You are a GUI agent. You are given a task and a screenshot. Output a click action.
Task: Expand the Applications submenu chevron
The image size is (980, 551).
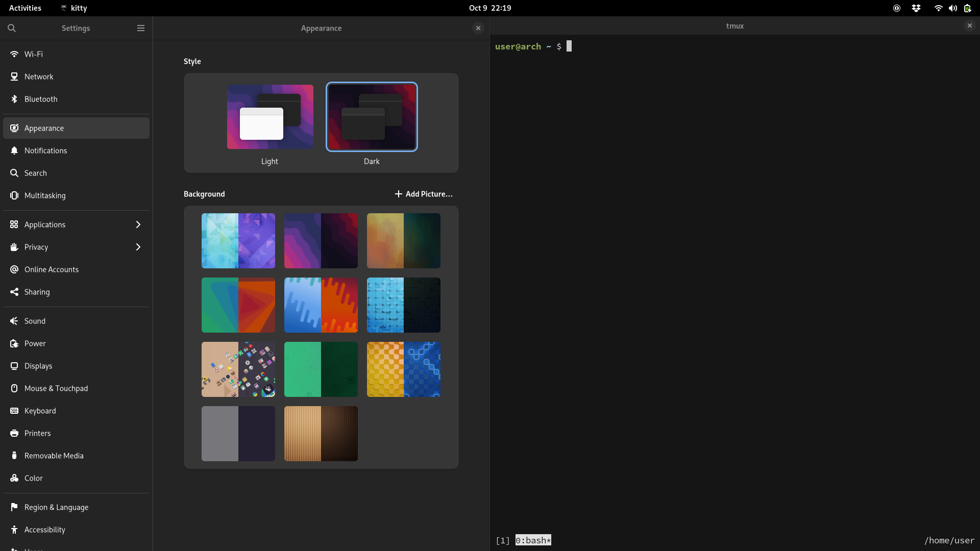138,224
